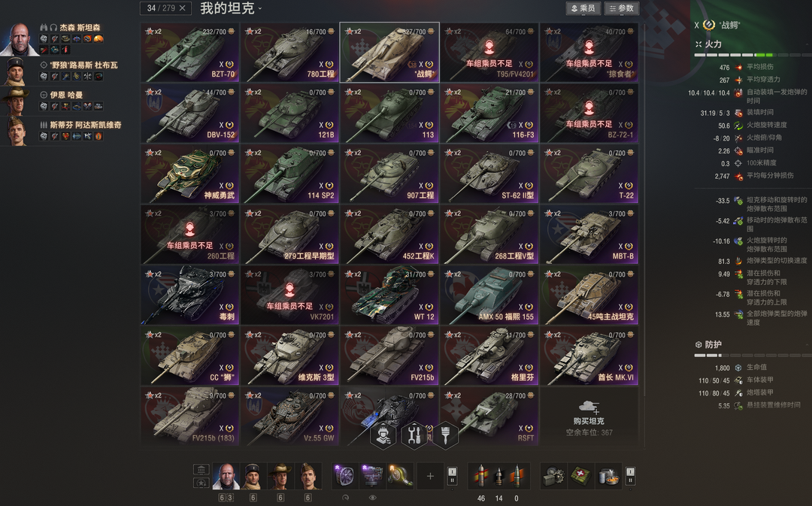Expand the 我的坦克 dropdown arrow

[x=260, y=8]
